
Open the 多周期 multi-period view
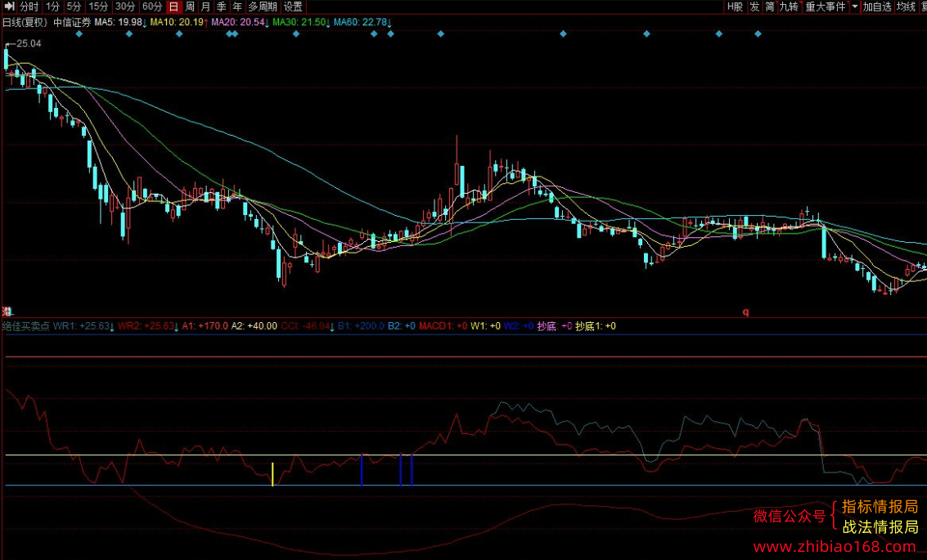point(263,7)
